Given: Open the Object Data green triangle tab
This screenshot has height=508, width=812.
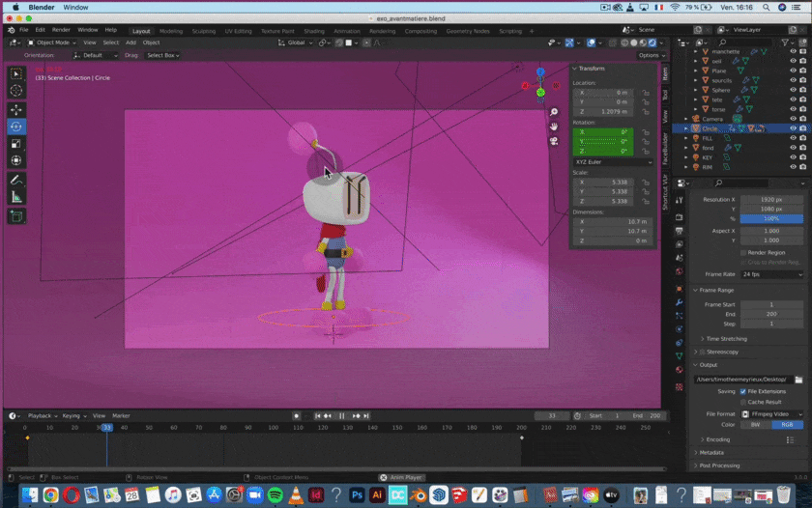Looking at the screenshot, I should 680,356.
